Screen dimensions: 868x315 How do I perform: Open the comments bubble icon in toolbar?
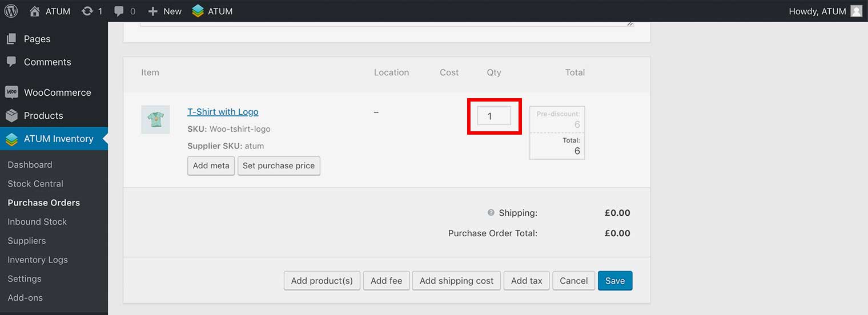coord(119,11)
